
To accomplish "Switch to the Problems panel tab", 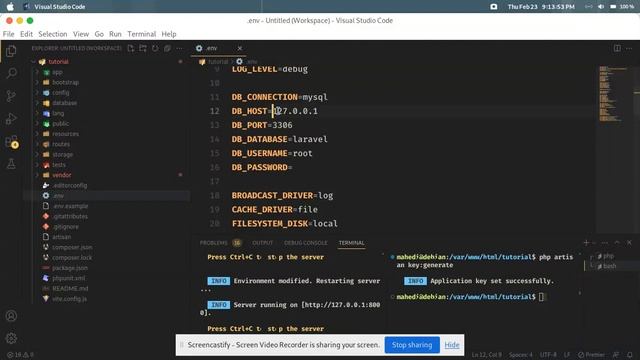I will 213,243.
